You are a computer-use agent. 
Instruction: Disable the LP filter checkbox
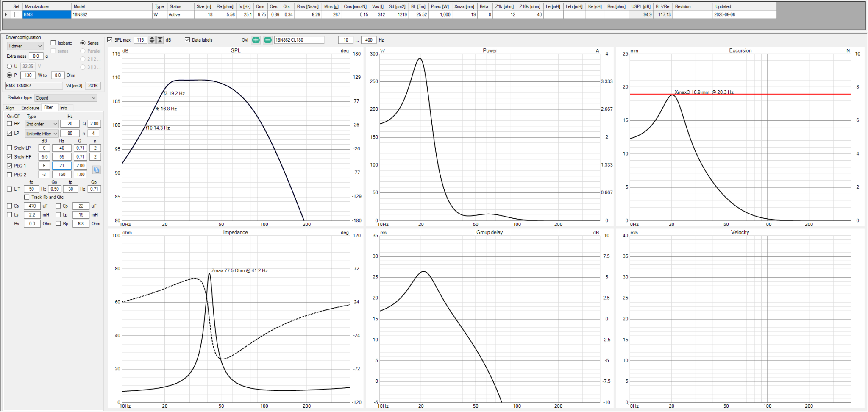(9, 133)
